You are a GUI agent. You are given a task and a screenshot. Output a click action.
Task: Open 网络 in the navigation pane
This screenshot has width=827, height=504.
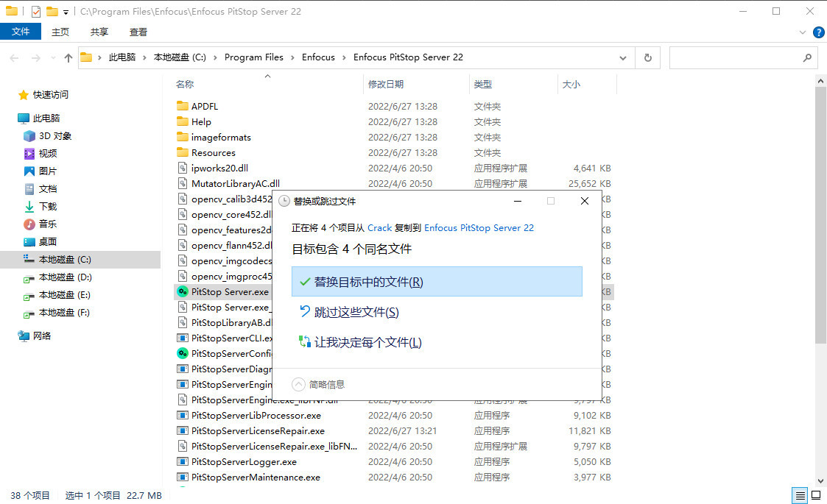pyautogui.click(x=42, y=336)
